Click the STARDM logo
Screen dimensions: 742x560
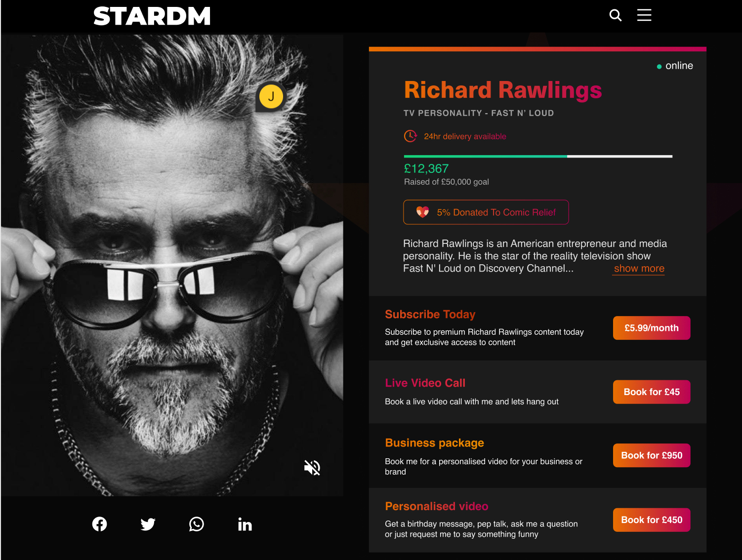pos(152,16)
